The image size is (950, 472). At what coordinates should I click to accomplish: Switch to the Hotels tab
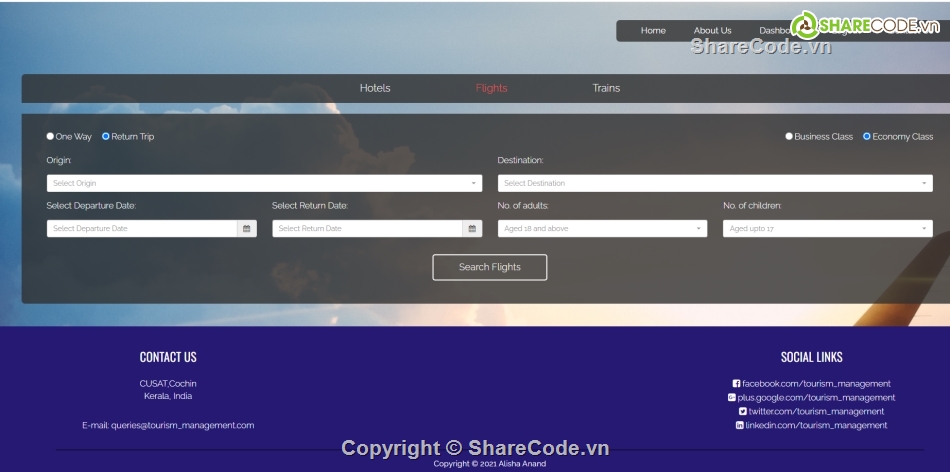[x=375, y=88]
